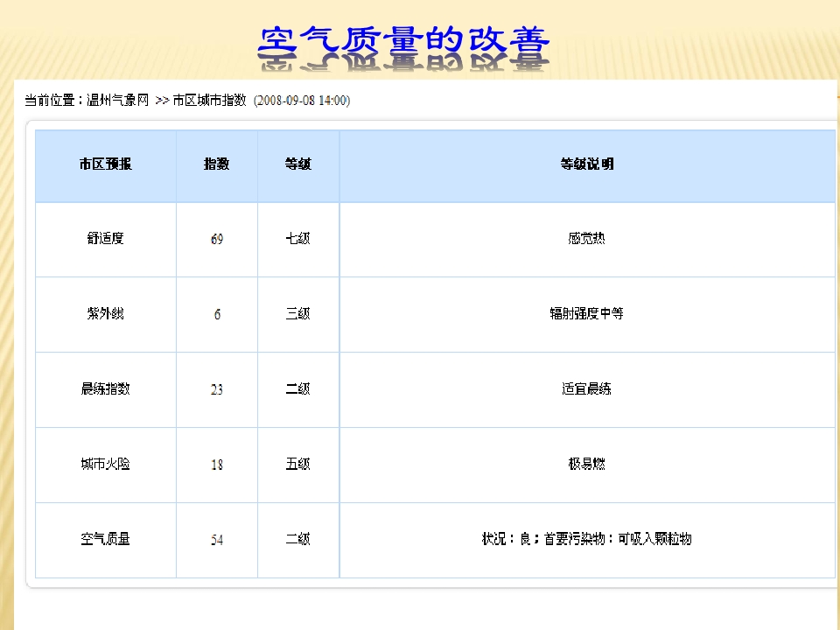
Task: Click the 晨练指数 row label
Action: pos(105,388)
